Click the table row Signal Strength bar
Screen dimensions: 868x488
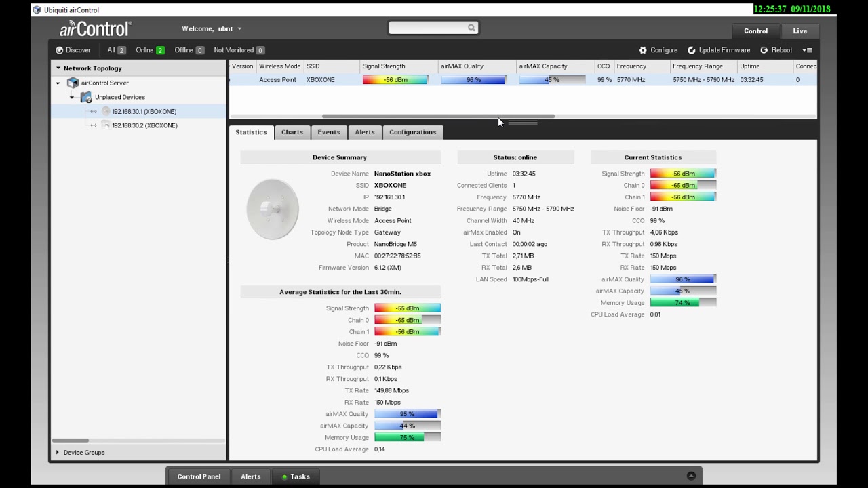(x=395, y=80)
